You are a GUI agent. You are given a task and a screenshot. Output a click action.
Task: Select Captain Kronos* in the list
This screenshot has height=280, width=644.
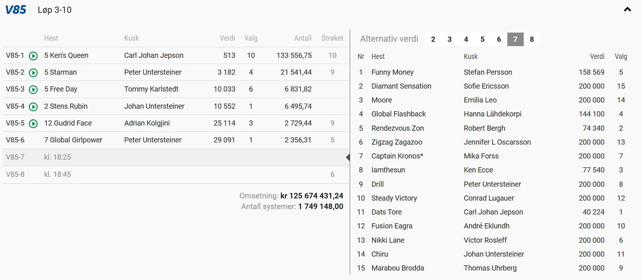click(397, 156)
